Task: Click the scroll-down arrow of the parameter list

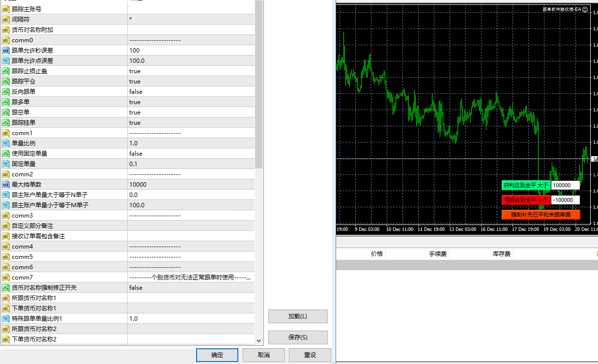Action: 259,340
